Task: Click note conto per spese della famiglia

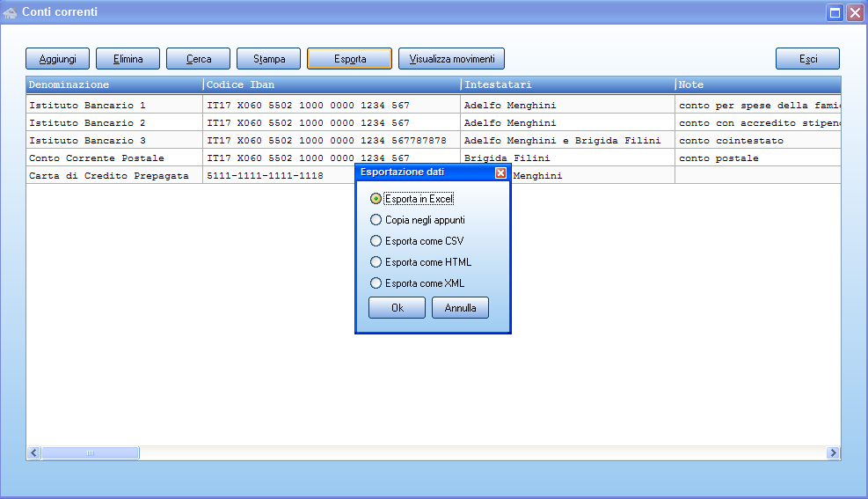Action: click(x=760, y=106)
